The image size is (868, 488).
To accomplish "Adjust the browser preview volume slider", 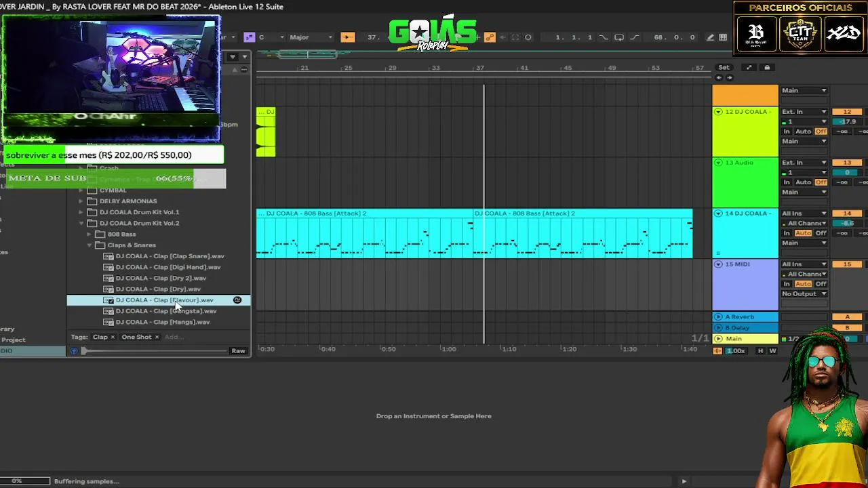I will point(155,350).
